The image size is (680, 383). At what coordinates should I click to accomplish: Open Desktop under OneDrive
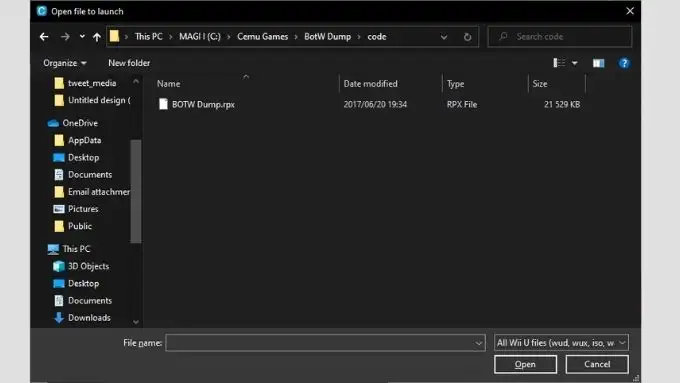pos(83,157)
